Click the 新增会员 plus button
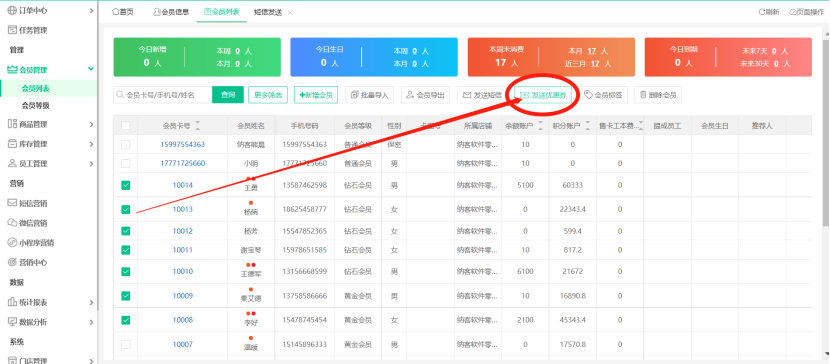 (316, 95)
